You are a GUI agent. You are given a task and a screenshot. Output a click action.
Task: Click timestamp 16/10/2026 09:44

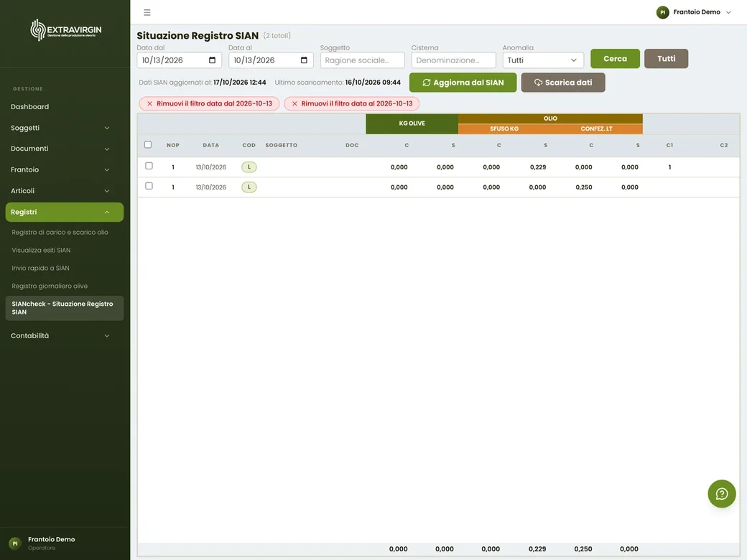coord(373,83)
